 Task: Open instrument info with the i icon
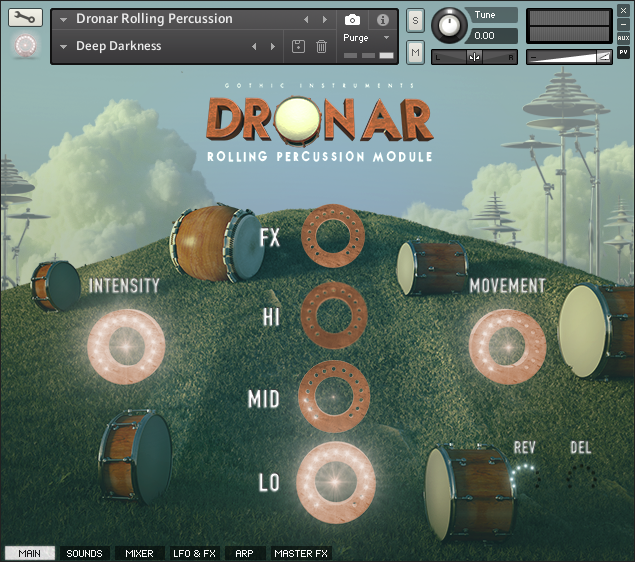383,19
